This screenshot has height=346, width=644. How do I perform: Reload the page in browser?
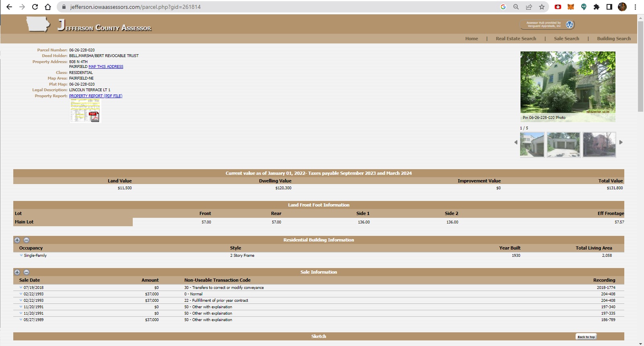tap(35, 7)
